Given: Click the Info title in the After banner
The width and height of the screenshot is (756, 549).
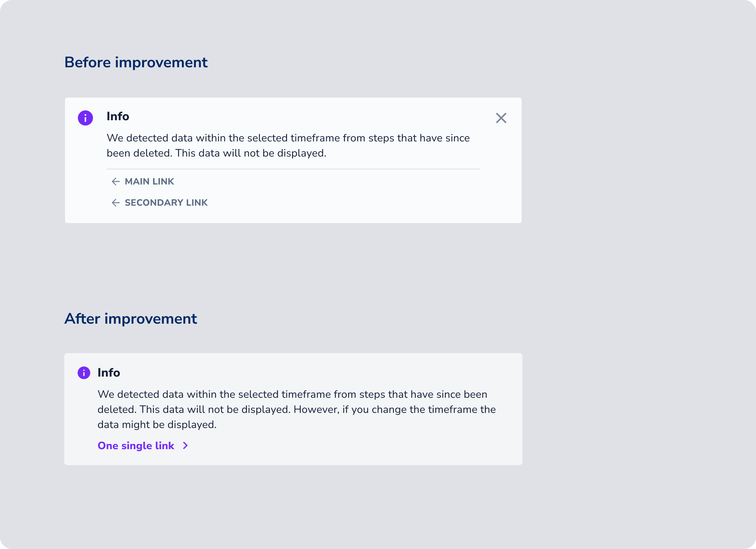Looking at the screenshot, I should point(109,372).
